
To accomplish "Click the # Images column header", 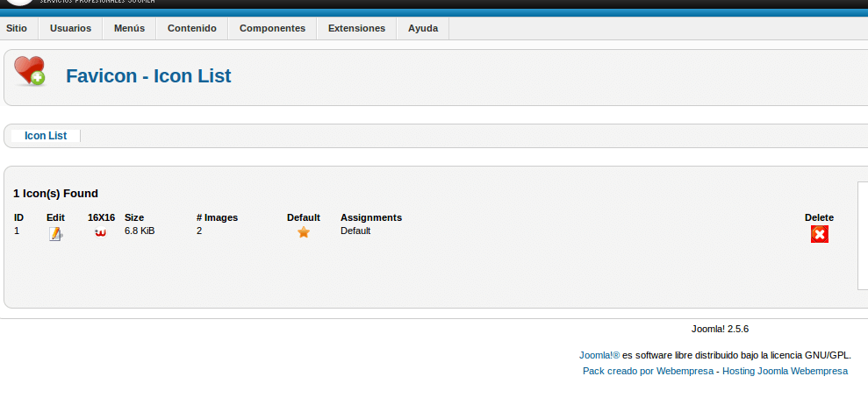I will tap(217, 218).
